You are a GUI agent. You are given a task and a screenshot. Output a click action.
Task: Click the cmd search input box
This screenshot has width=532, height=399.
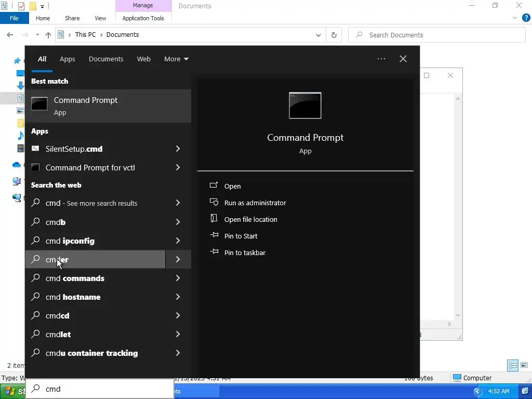(x=100, y=389)
